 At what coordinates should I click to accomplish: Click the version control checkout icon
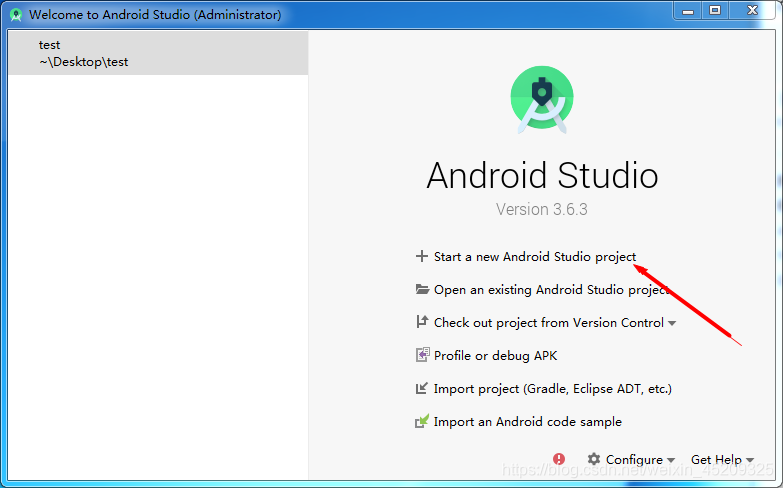422,322
